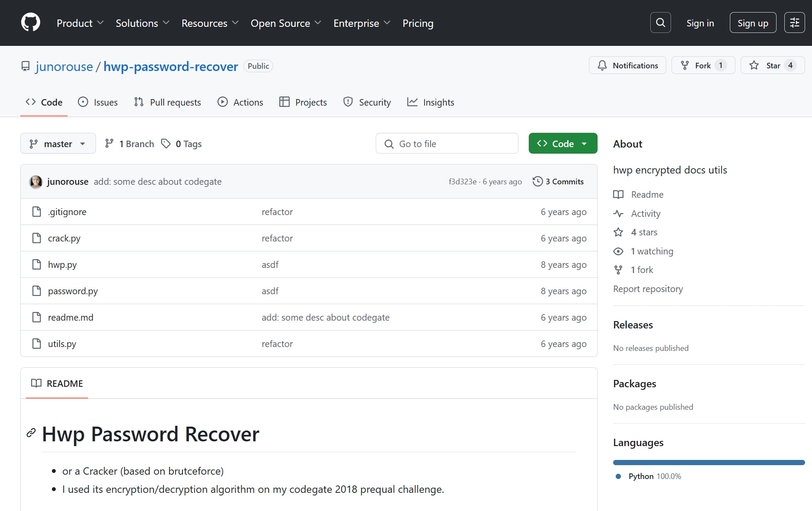Switch to the Insights tab
Screen dimensions: 812x511
431,103
